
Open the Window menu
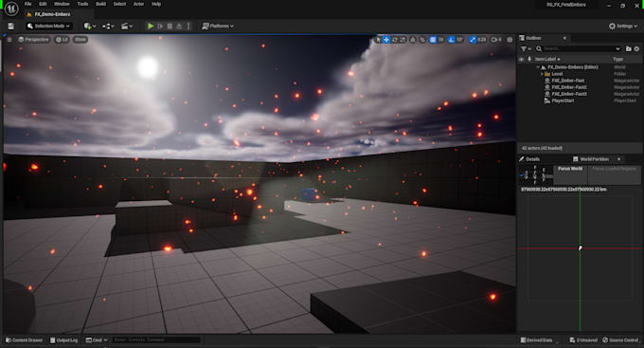(x=62, y=4)
